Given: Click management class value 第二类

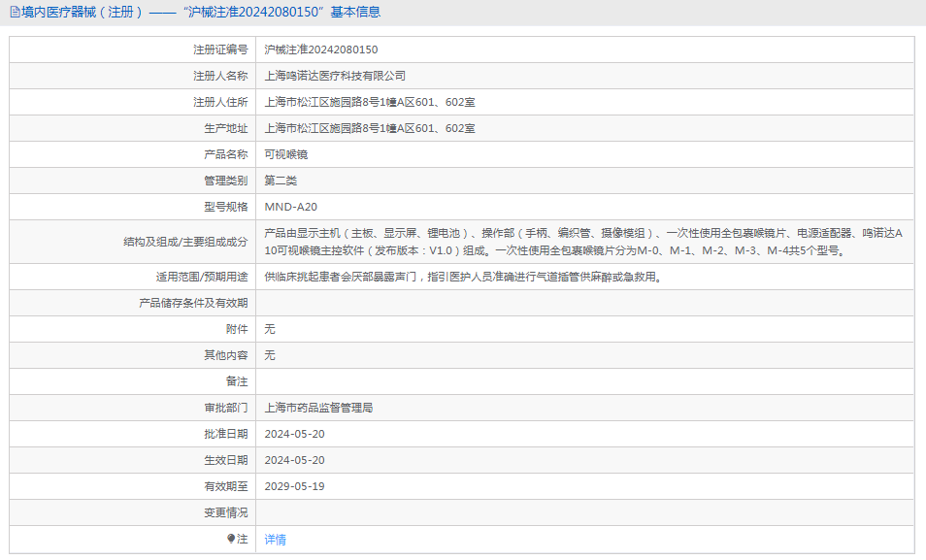Looking at the screenshot, I should 281,181.
